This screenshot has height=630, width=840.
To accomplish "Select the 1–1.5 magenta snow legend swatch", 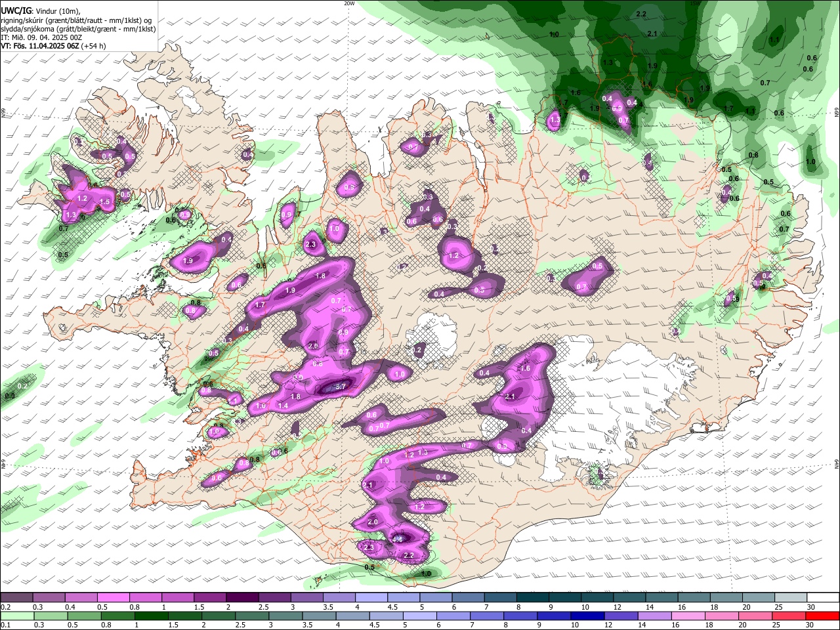I will pos(178,597).
